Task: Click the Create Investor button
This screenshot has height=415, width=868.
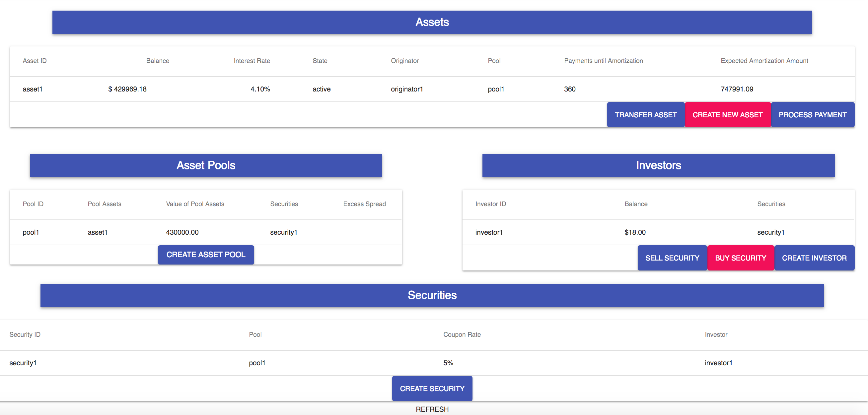Action: tap(814, 258)
